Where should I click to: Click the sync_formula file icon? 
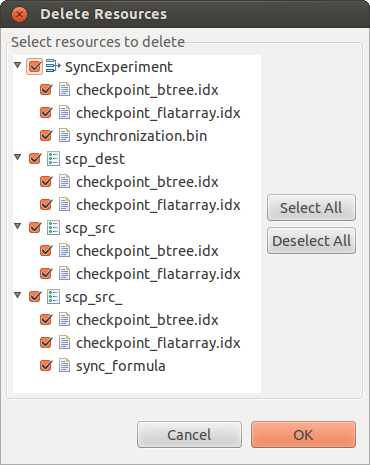tap(64, 366)
